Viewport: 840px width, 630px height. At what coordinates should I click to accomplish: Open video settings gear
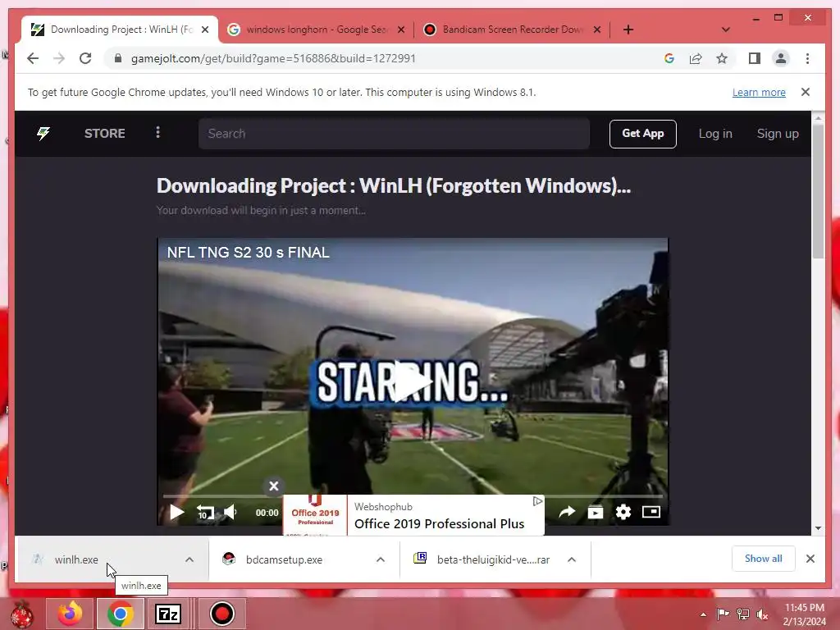point(623,512)
